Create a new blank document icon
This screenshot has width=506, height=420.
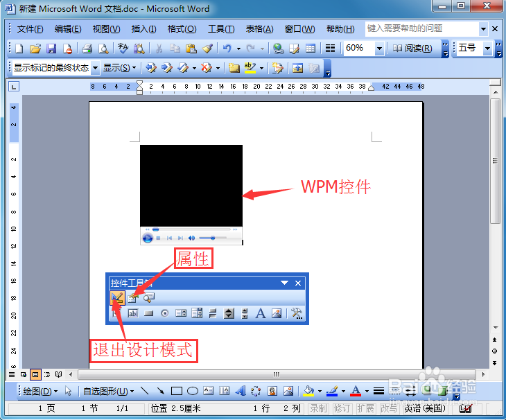tap(19, 49)
